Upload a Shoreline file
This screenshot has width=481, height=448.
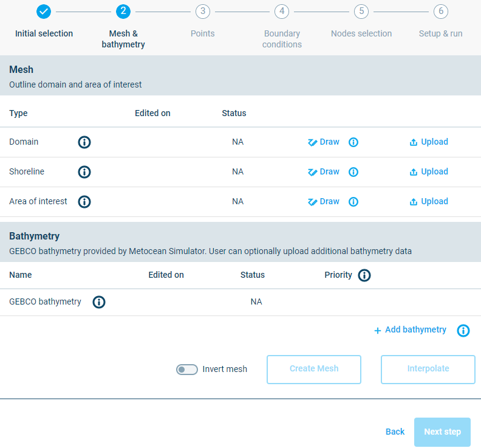429,172
